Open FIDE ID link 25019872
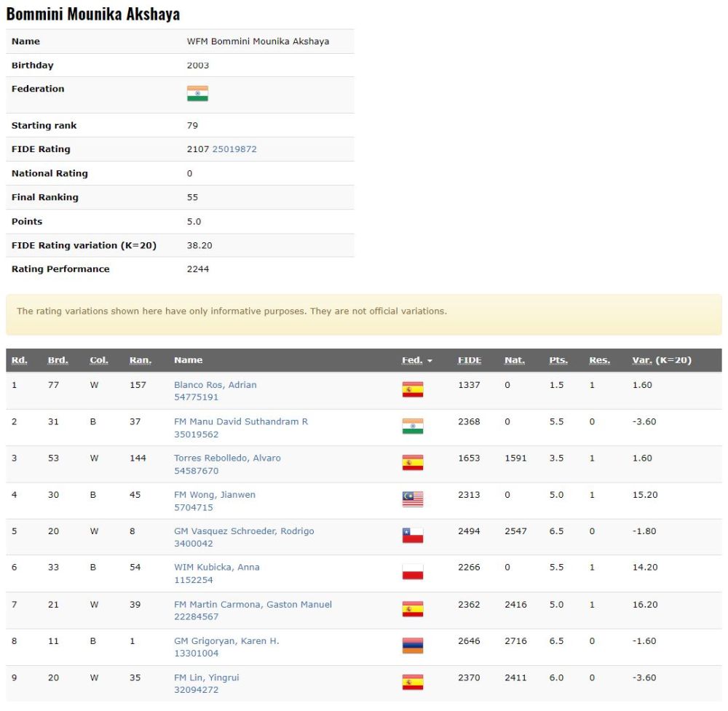The image size is (728, 711). click(234, 149)
